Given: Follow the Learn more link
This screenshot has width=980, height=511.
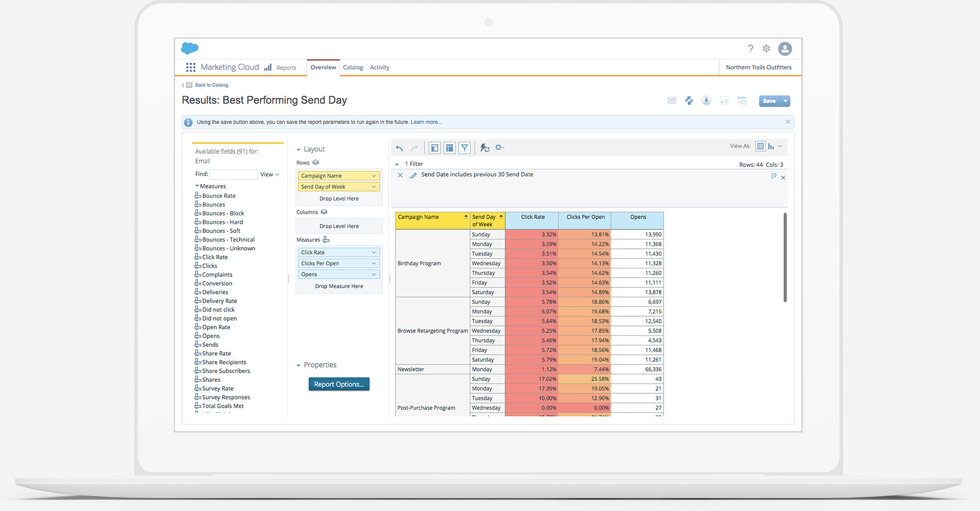Looking at the screenshot, I should click(x=426, y=122).
